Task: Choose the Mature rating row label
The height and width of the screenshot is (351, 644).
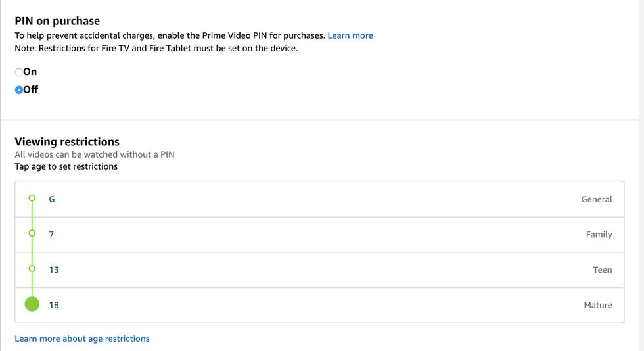Action: (x=597, y=305)
